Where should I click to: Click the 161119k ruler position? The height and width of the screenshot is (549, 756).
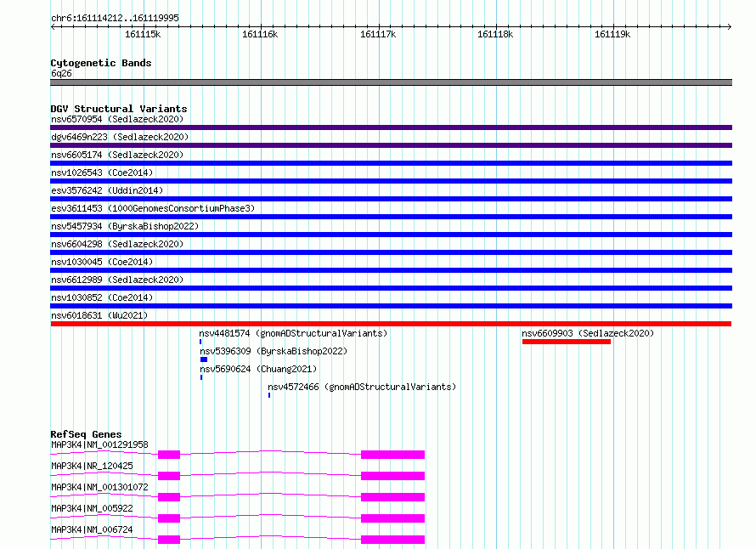point(612,34)
